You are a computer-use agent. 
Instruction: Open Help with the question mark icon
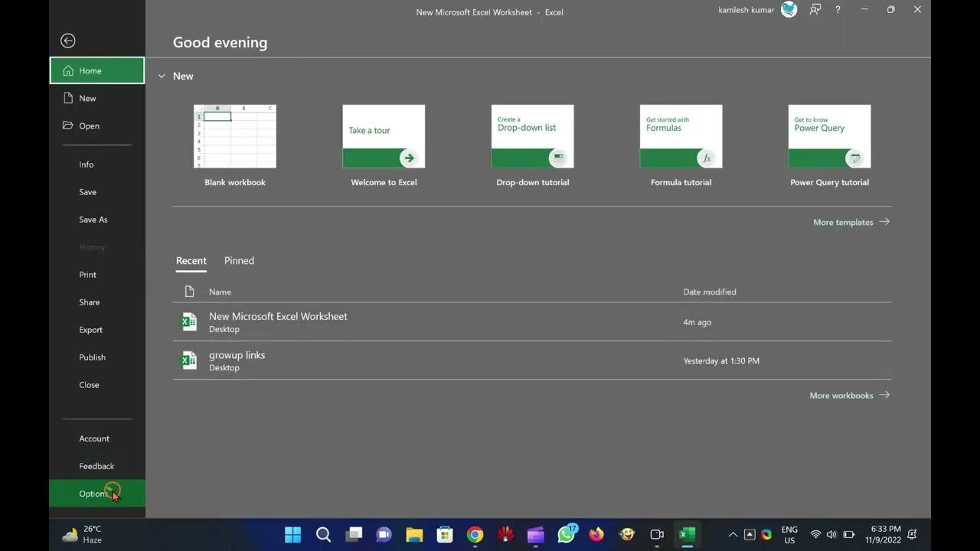coord(838,10)
